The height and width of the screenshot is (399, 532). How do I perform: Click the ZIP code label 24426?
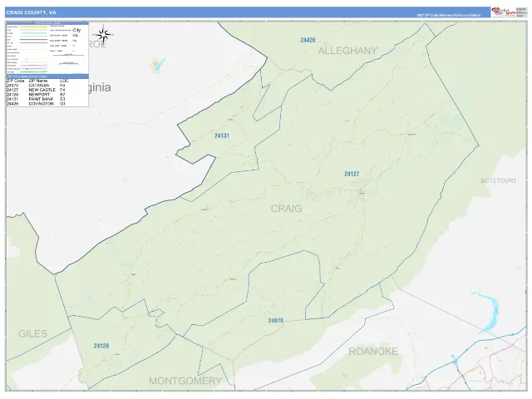coord(308,40)
